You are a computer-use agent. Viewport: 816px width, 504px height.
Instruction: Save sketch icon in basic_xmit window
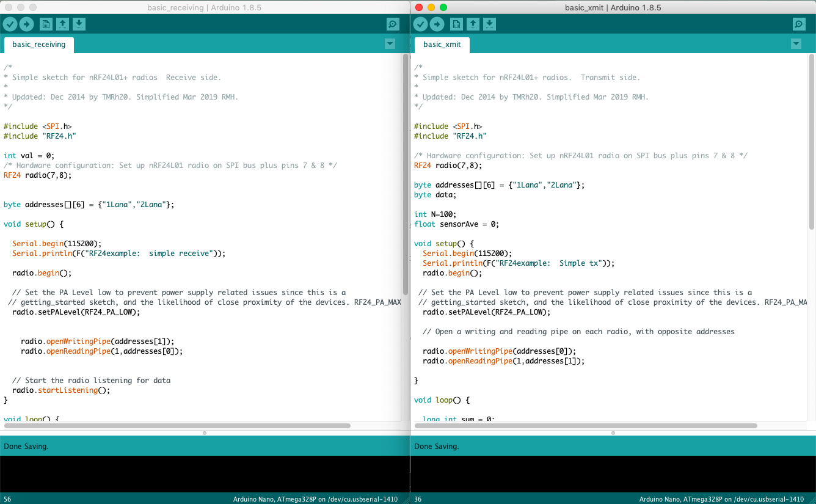[x=489, y=24]
